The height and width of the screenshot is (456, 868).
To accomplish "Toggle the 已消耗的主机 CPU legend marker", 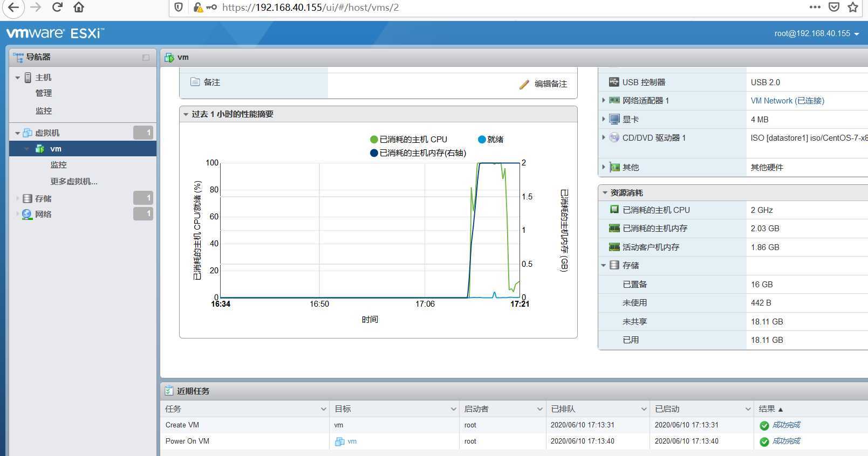I will pos(374,140).
